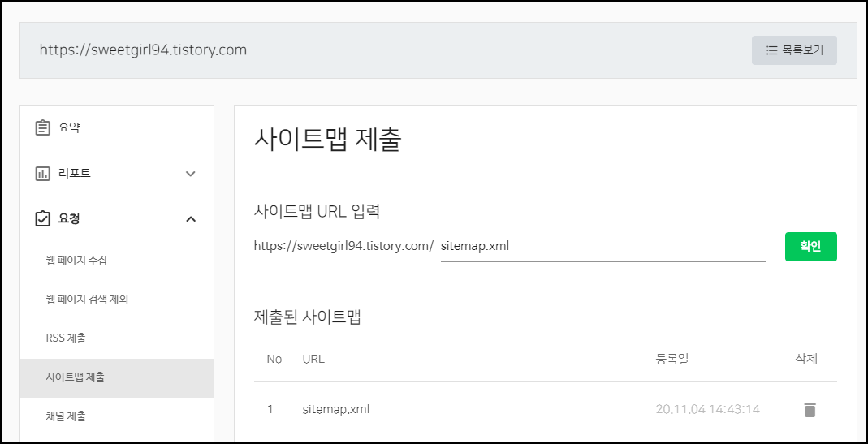Image resolution: width=868 pixels, height=444 pixels.
Task: Click the 사이트맵 제출 page heading
Action: coord(327,140)
